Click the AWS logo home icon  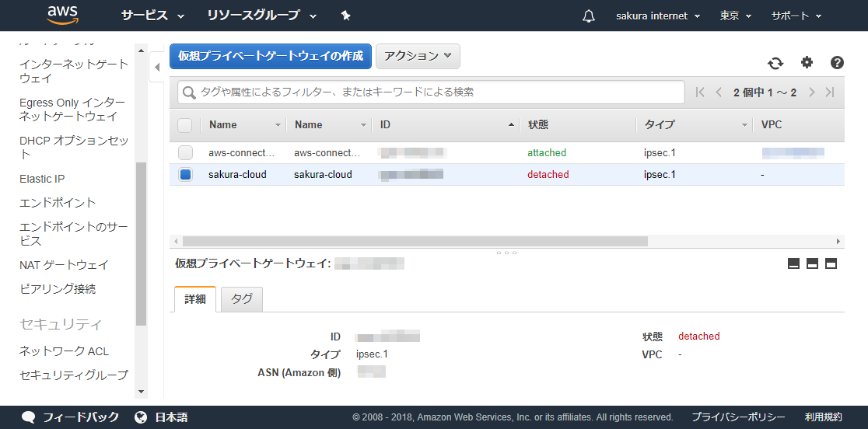pos(62,15)
